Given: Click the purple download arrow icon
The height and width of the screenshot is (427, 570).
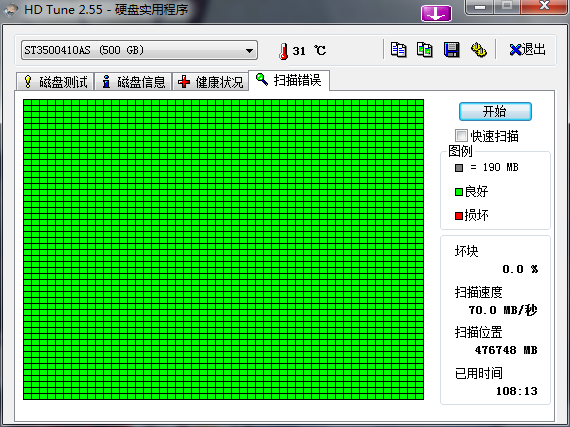Looking at the screenshot, I should [436, 13].
